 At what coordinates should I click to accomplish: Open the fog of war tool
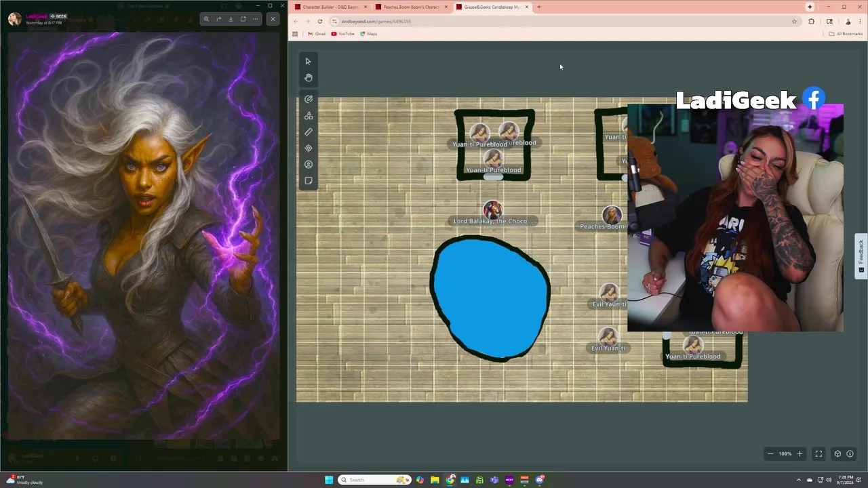309,99
